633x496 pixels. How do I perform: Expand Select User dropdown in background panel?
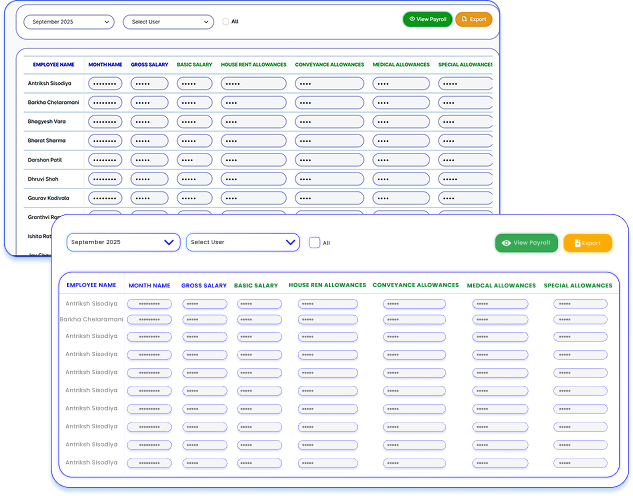(x=167, y=21)
